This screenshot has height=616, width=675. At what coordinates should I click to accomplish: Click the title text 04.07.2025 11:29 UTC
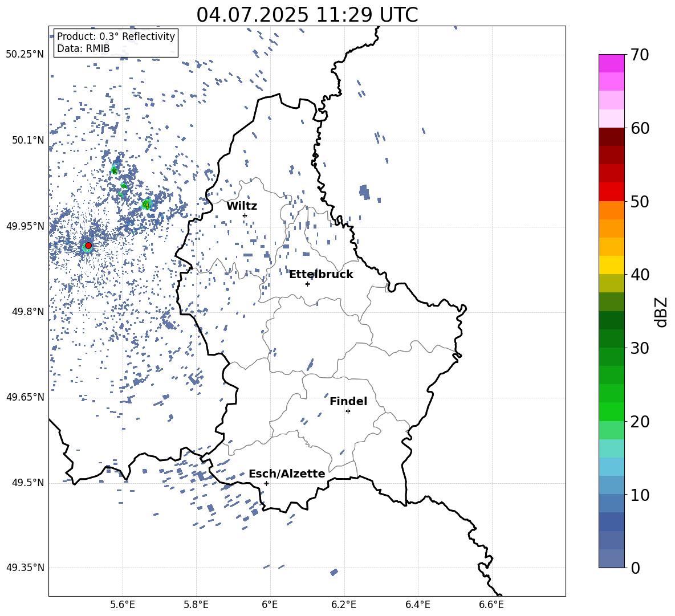tap(307, 15)
